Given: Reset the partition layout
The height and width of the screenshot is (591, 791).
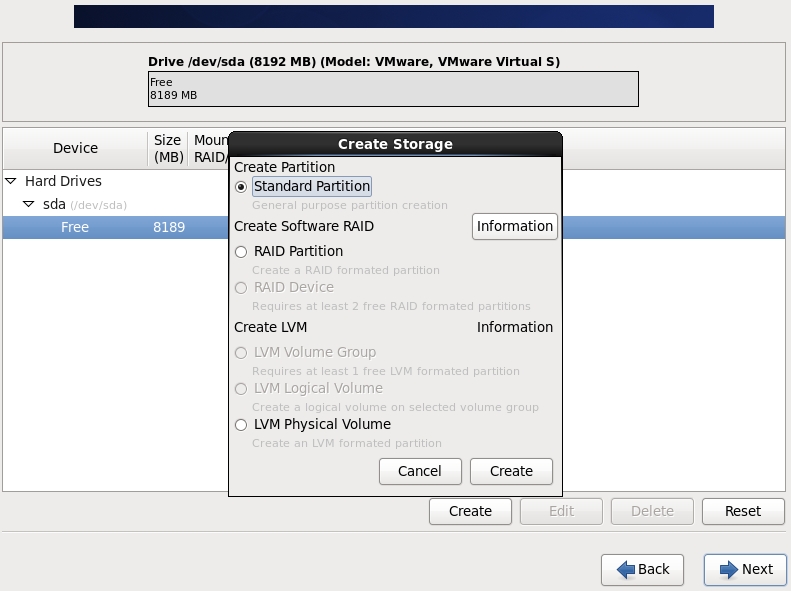Looking at the screenshot, I should pyautogui.click(x=743, y=511).
